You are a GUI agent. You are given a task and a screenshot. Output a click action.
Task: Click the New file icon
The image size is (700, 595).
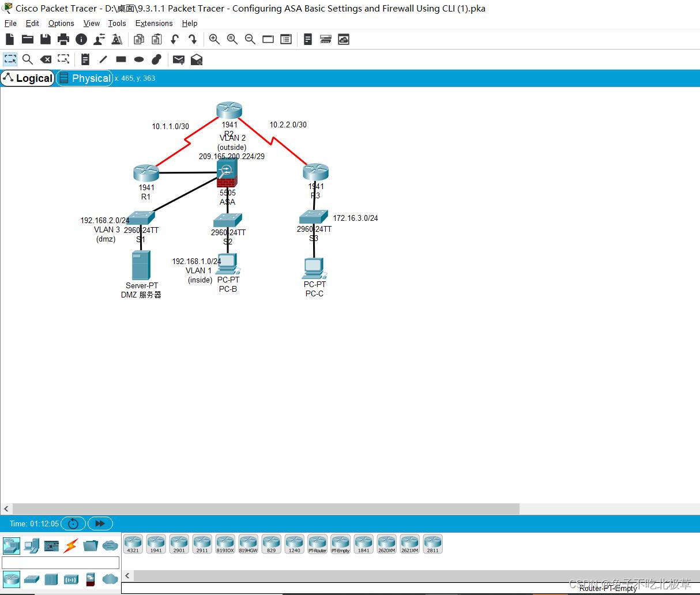(x=10, y=39)
